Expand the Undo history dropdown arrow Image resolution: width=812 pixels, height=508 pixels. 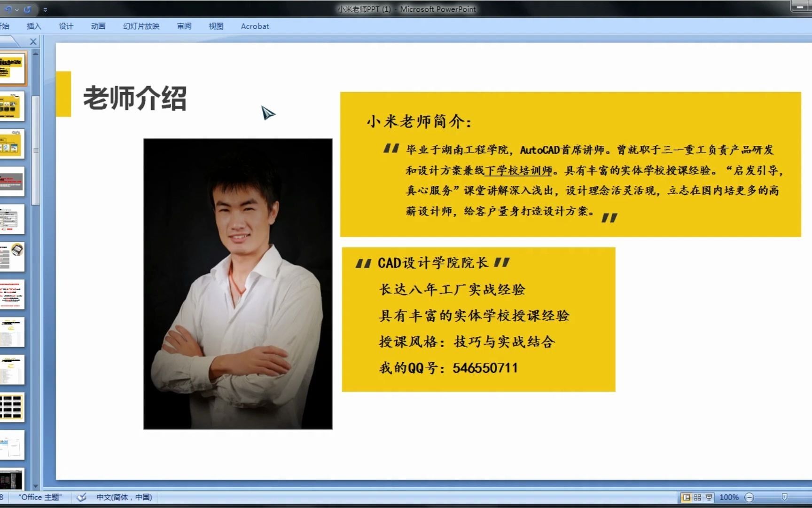(x=17, y=10)
